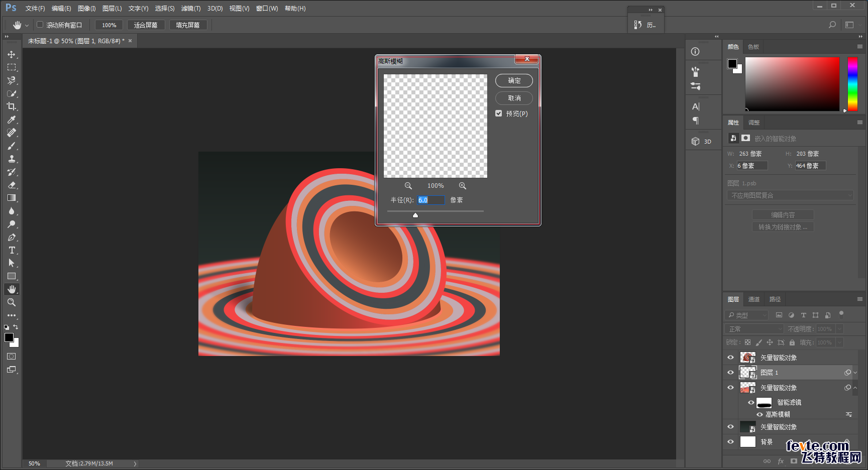Select the Zoom tool in the toolbar
Screen dimensions: 868x470
(12, 302)
